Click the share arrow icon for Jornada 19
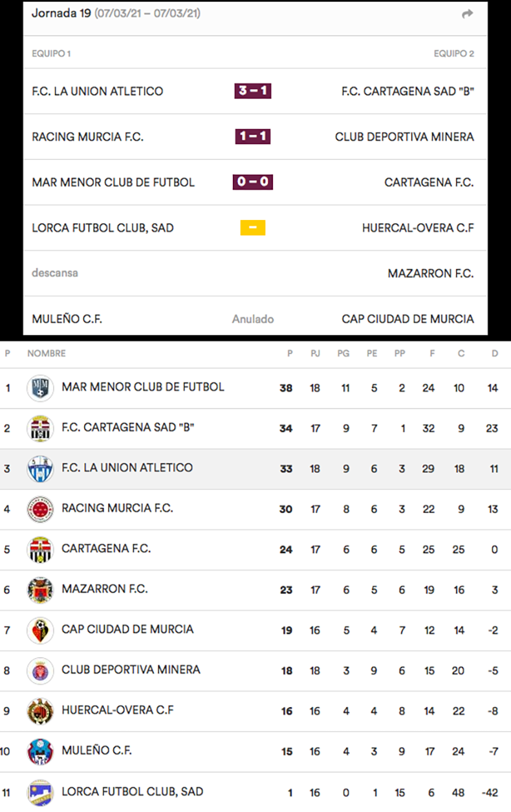511x812 pixels. click(467, 14)
